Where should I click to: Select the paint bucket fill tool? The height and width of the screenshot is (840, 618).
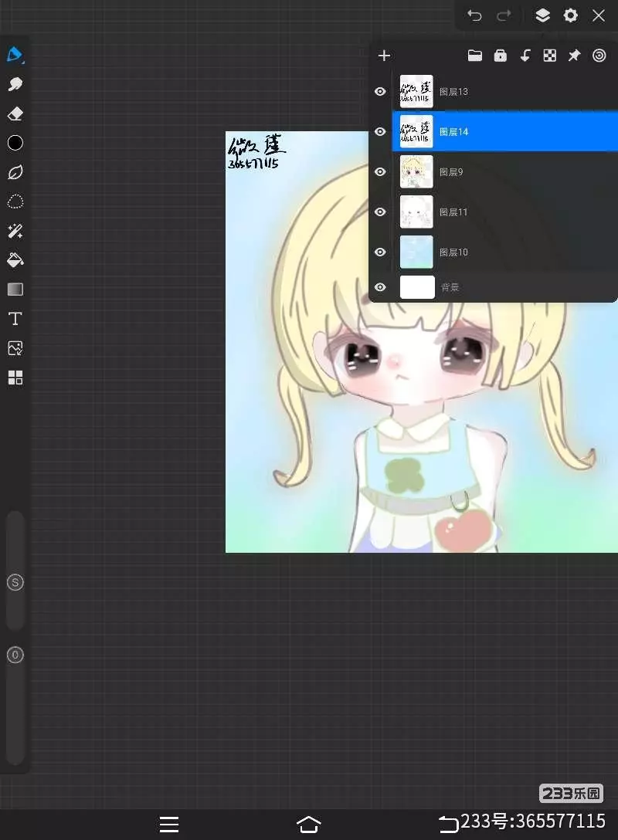tap(15, 260)
